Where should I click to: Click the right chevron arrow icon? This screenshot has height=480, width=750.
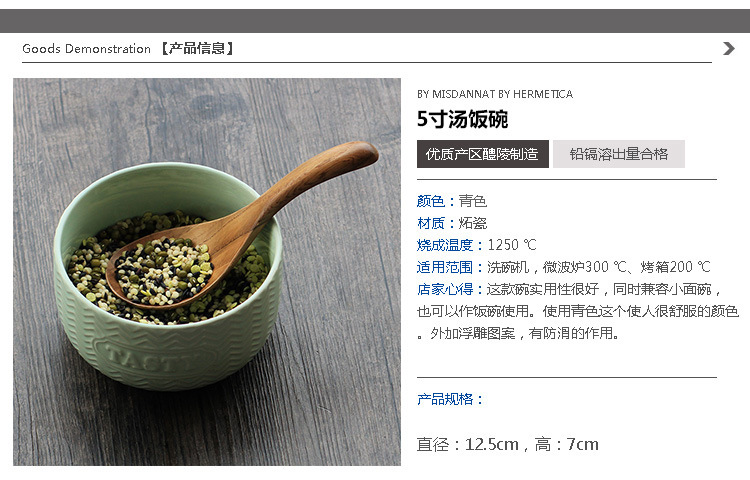[728, 48]
